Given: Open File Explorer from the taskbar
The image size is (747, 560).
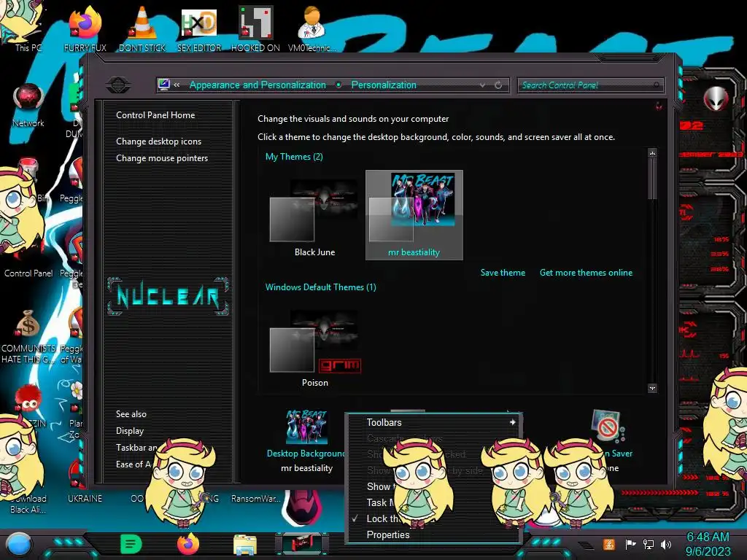Looking at the screenshot, I should (245, 545).
